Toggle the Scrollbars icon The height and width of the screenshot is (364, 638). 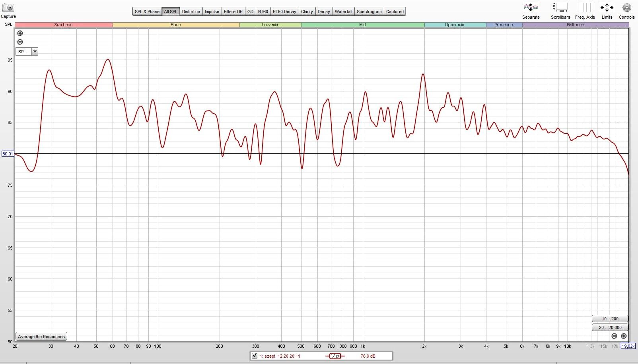tap(560, 8)
